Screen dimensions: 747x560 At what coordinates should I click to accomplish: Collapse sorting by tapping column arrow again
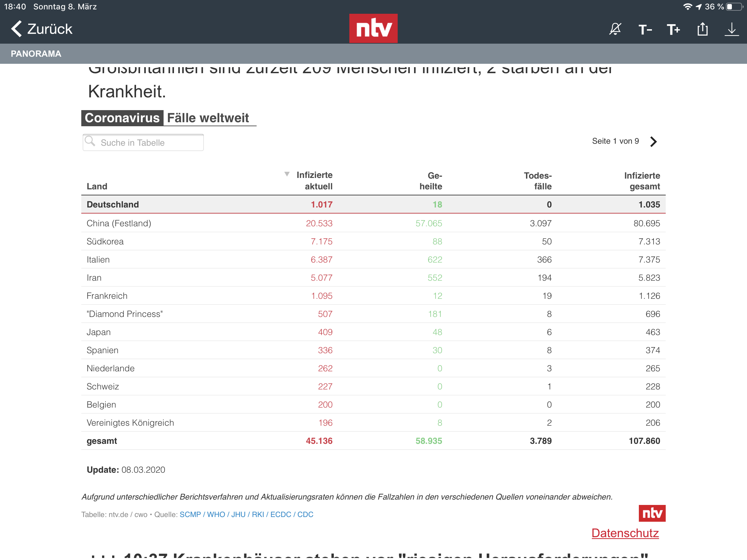click(x=287, y=174)
